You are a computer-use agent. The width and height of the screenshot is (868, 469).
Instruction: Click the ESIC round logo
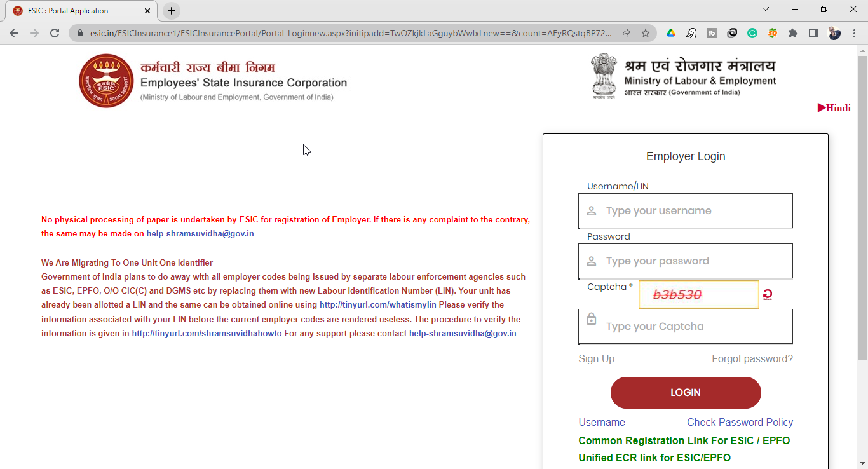tap(106, 81)
